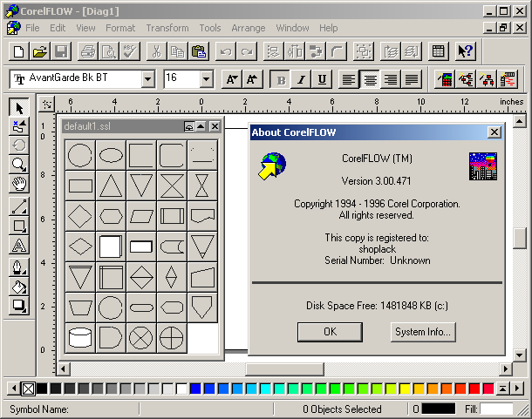The image size is (532, 419).
Task: Open the Help menu
Action: [x=329, y=28]
